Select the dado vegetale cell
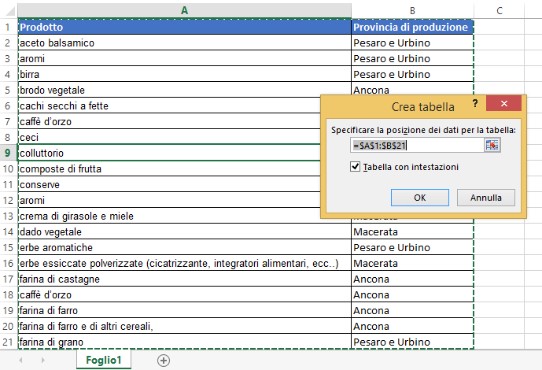The height and width of the screenshot is (370, 542). pos(185,232)
